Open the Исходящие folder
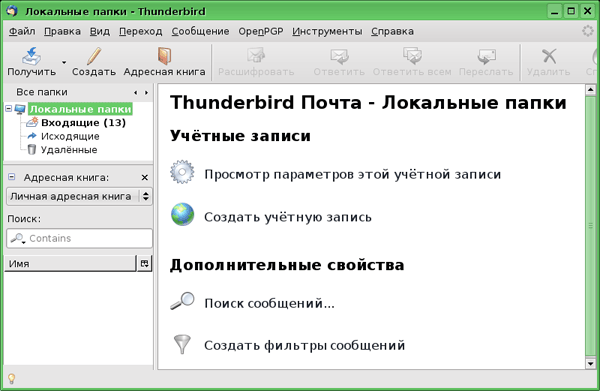The height and width of the screenshot is (391, 600). click(70, 136)
